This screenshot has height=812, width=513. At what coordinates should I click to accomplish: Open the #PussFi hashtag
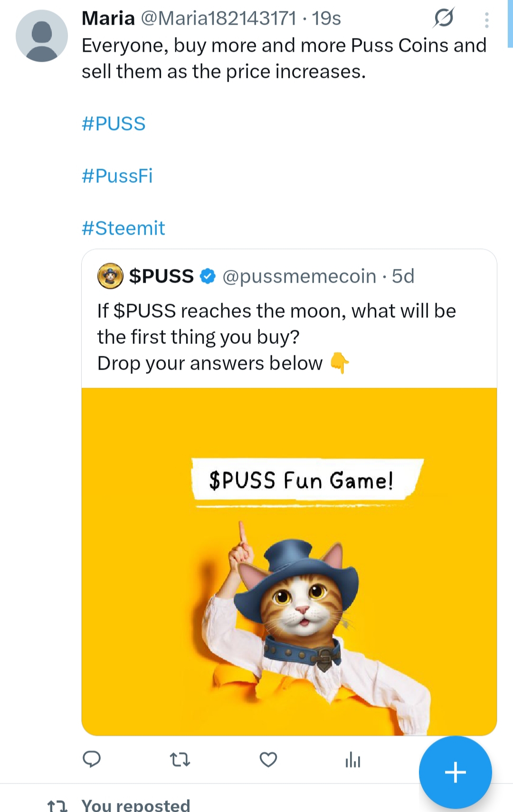(117, 176)
